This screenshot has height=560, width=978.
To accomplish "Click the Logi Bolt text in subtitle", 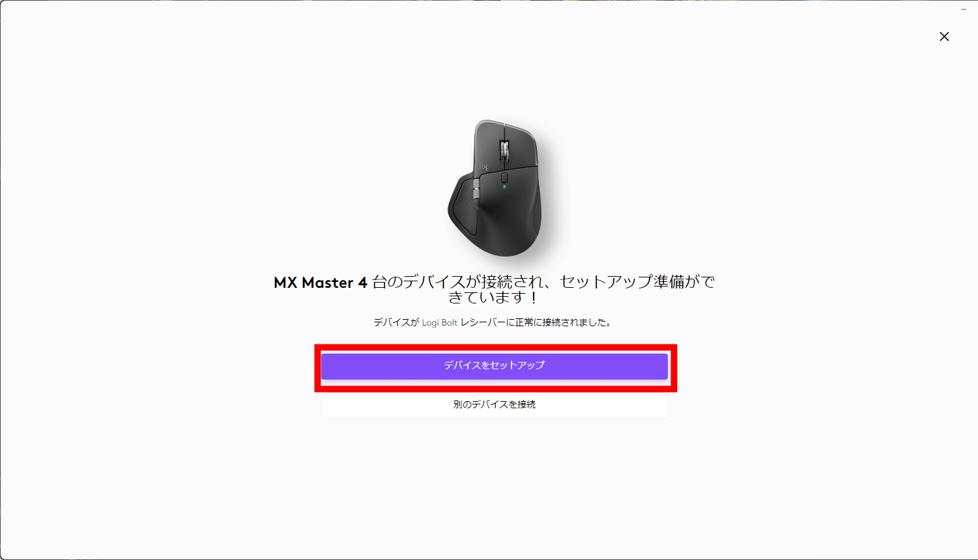I will coord(440,322).
